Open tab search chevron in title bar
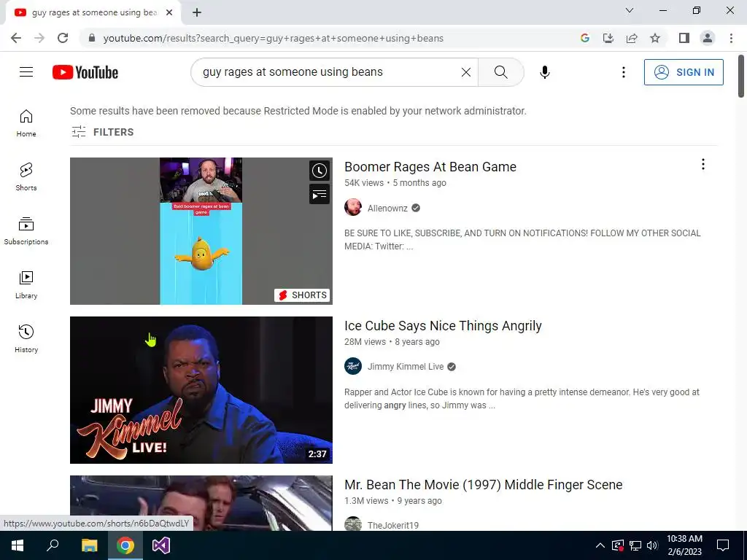The height and width of the screenshot is (560, 747). [x=630, y=10]
